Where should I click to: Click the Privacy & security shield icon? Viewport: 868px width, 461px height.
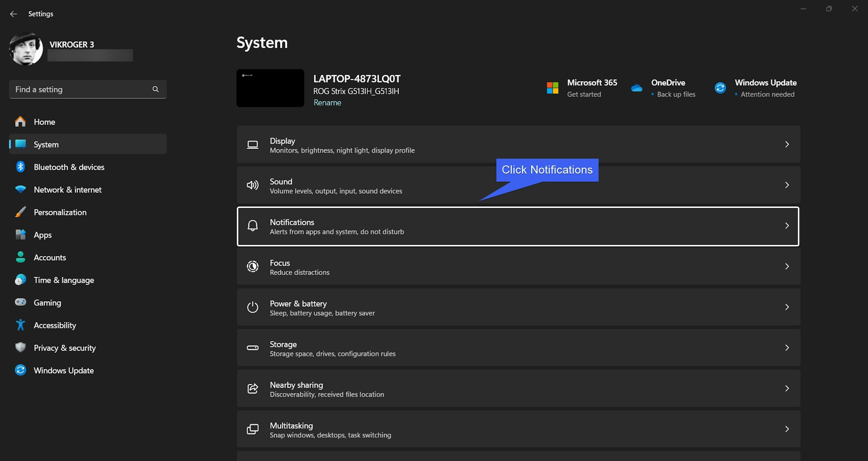20,347
